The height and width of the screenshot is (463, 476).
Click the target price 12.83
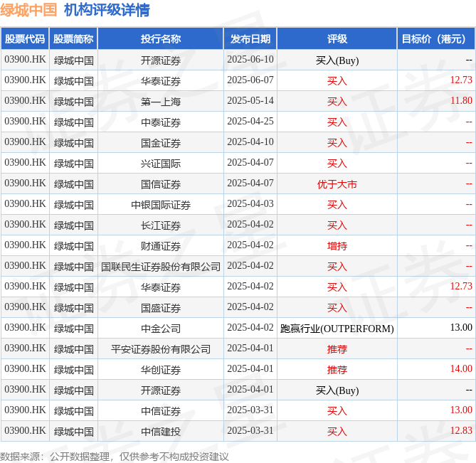tap(461, 431)
